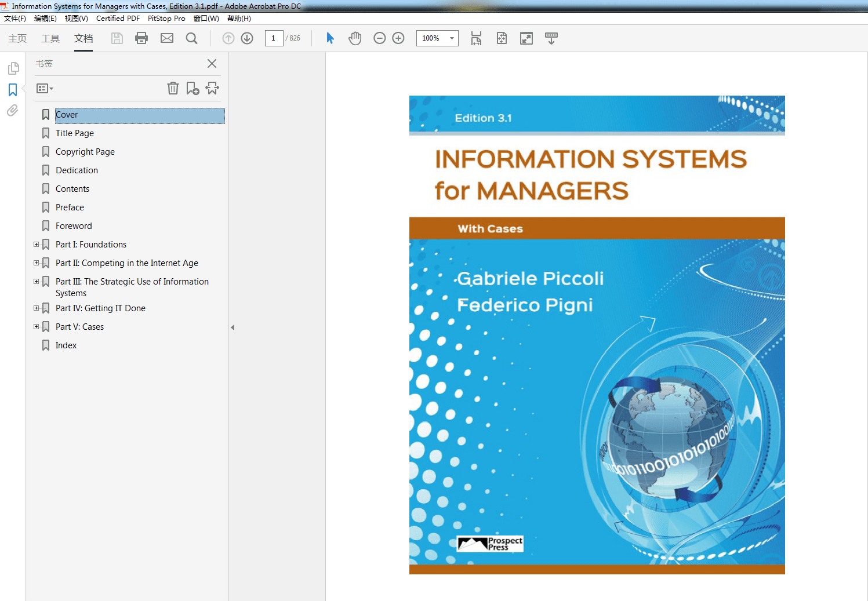Zoom out using the minus icon
The height and width of the screenshot is (601, 868).
tap(379, 38)
